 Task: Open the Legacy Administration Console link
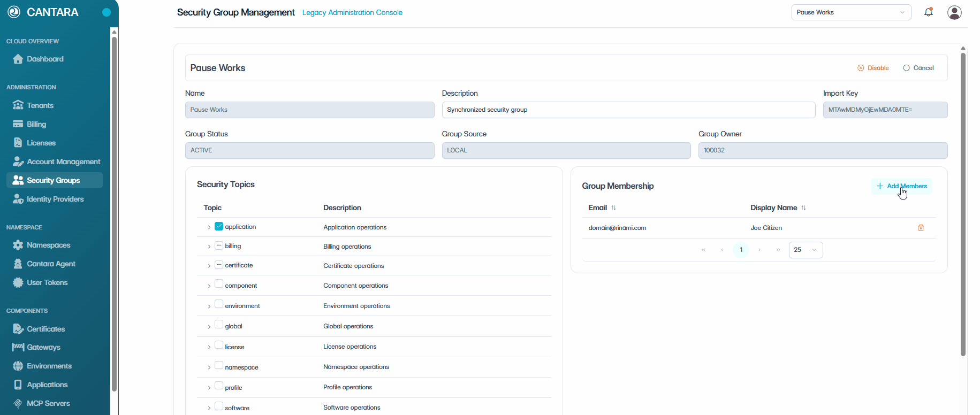pyautogui.click(x=352, y=12)
